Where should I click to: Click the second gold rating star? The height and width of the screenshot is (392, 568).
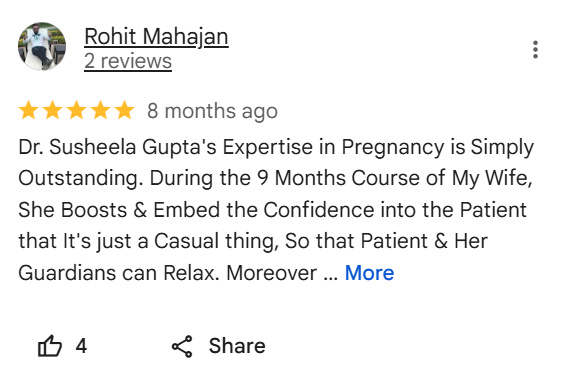coord(53,110)
